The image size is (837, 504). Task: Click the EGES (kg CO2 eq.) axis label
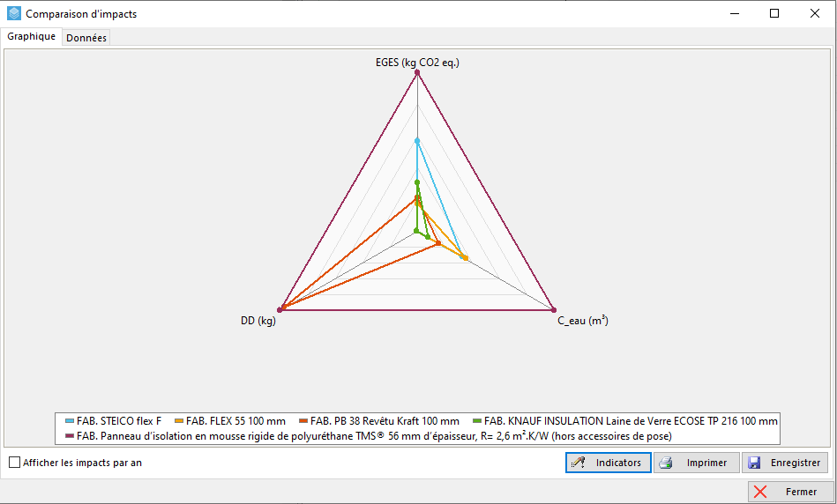417,63
